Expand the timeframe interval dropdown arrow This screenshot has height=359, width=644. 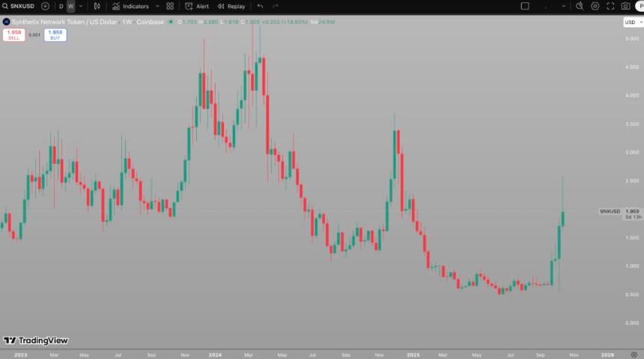pos(81,6)
